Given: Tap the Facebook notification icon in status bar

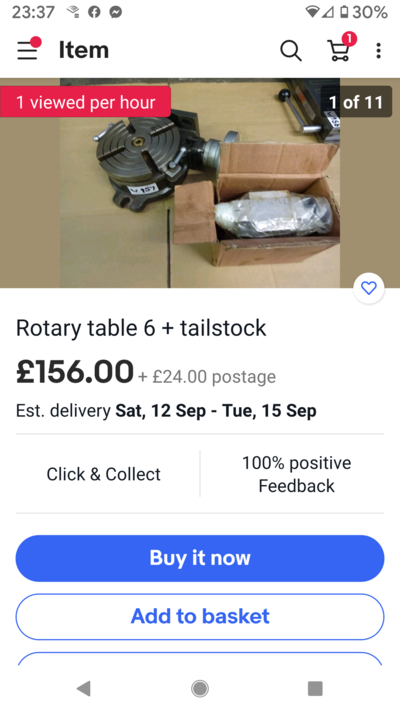Looking at the screenshot, I should pyautogui.click(x=94, y=12).
